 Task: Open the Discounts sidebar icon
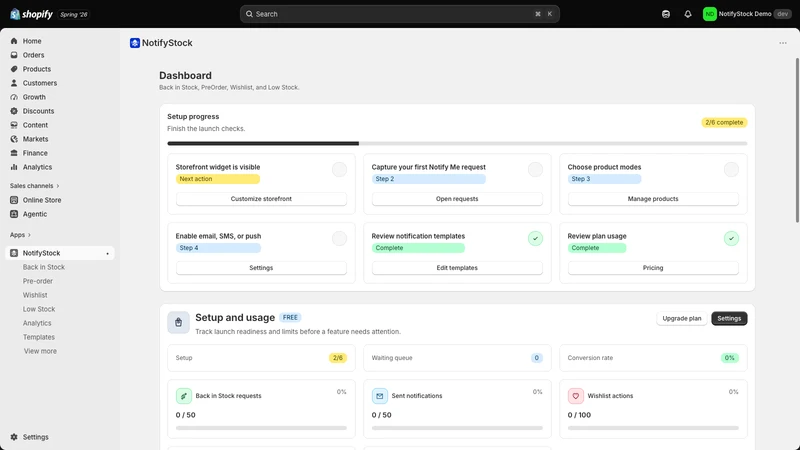point(14,111)
